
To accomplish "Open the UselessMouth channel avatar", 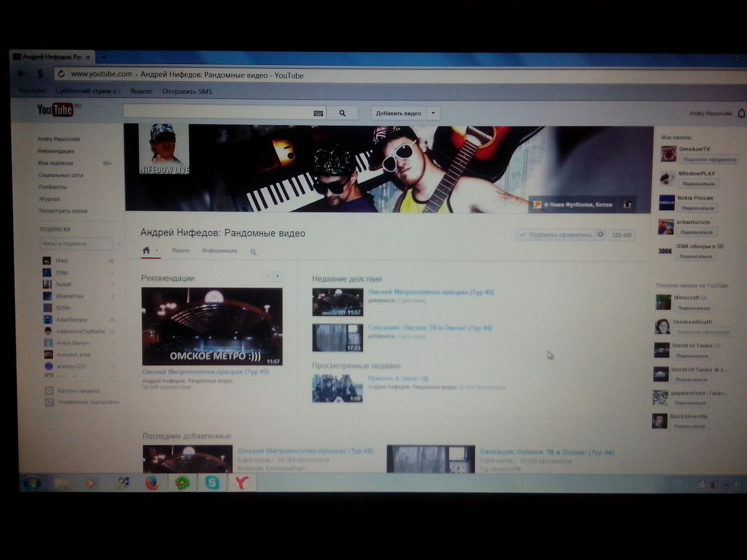I will click(662, 326).
